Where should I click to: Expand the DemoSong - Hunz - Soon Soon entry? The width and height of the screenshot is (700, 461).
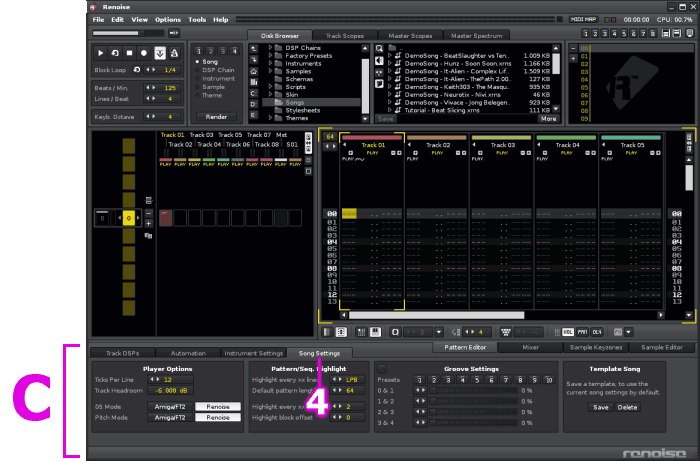click(x=390, y=63)
